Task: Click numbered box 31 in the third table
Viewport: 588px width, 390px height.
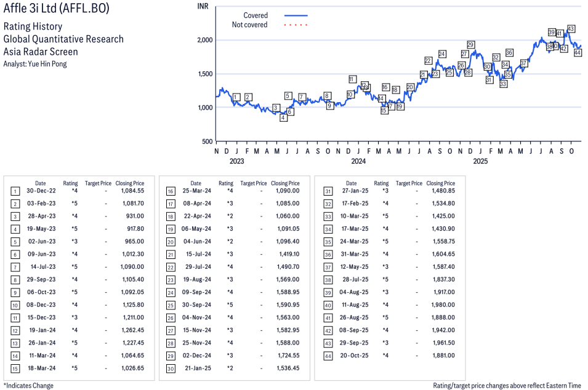Action: point(326,192)
